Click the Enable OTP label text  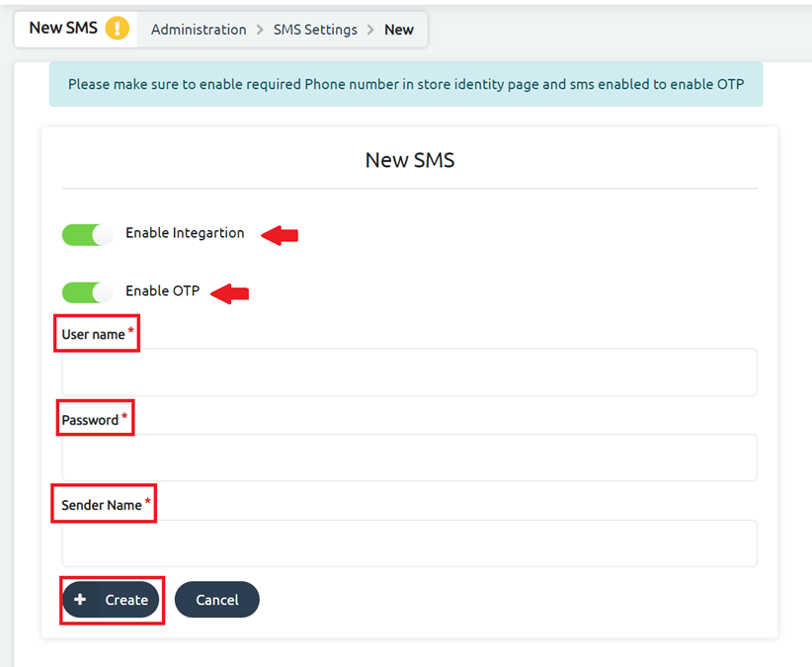[x=163, y=292]
